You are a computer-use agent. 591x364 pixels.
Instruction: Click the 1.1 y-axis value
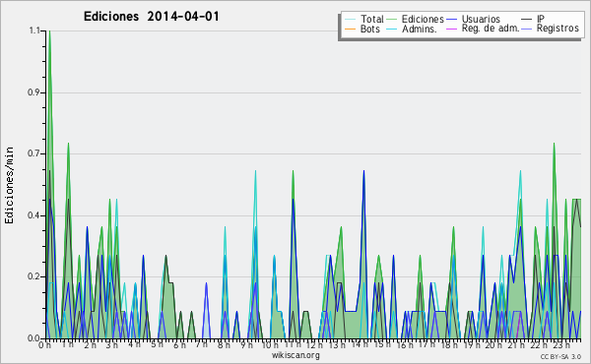pyautogui.click(x=33, y=30)
